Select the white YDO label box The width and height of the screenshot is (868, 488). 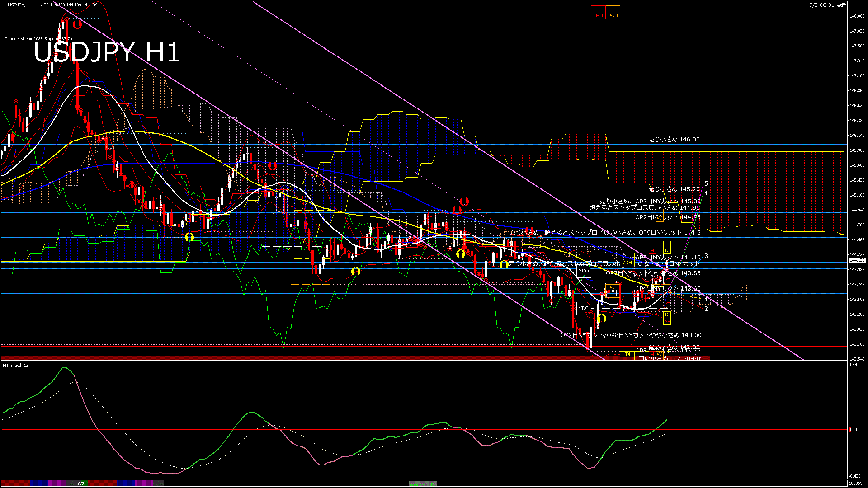584,271
